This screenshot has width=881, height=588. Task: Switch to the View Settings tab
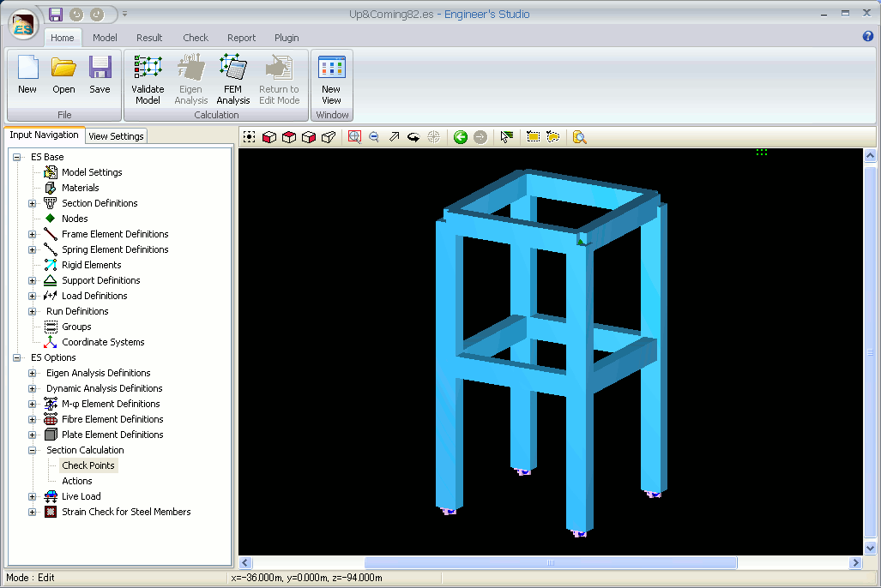point(116,136)
